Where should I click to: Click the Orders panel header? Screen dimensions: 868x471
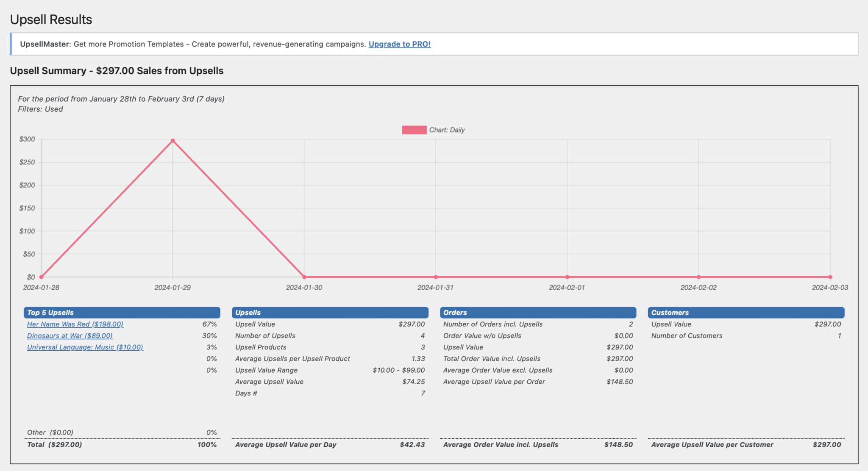coord(538,312)
